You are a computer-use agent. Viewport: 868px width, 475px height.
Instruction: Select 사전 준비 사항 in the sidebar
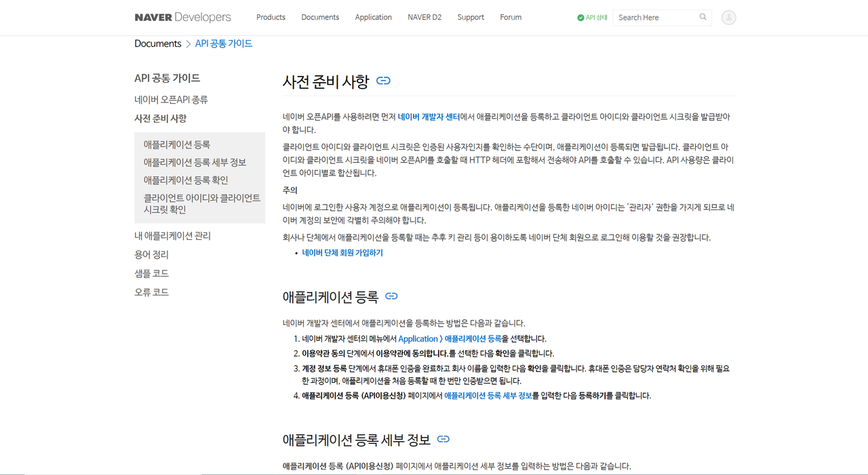tap(160, 119)
